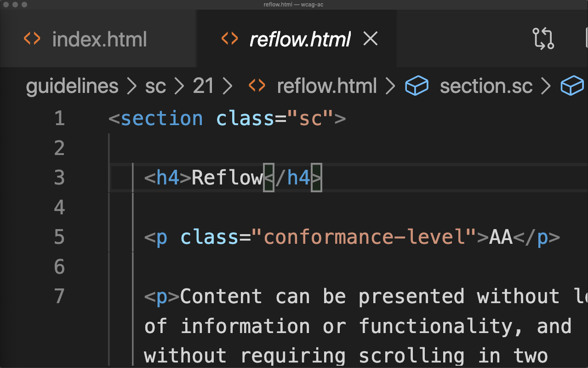Click line number 1 in gutter
The image size is (588, 368).
[x=59, y=119]
